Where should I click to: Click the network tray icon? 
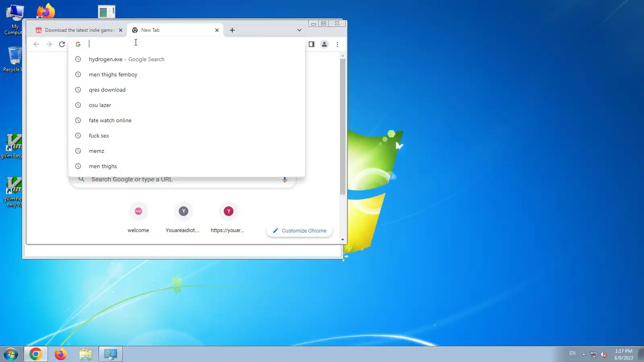[594, 354]
